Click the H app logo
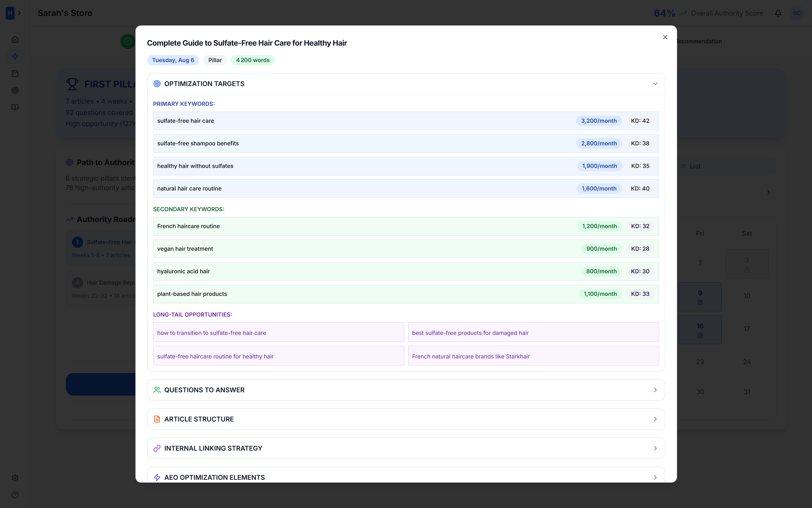The height and width of the screenshot is (508, 812). click(x=10, y=13)
